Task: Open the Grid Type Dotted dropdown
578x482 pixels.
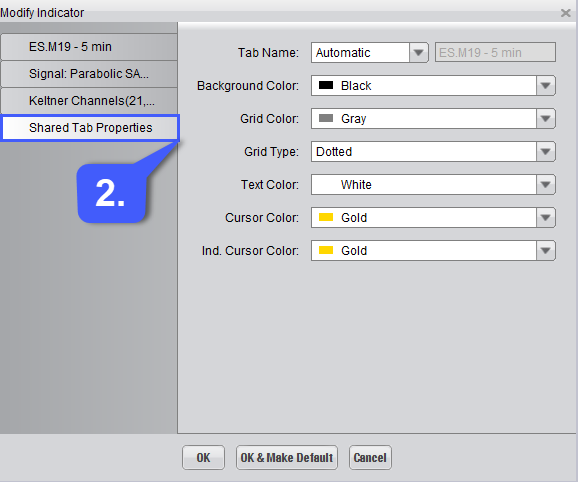Action: (x=433, y=152)
